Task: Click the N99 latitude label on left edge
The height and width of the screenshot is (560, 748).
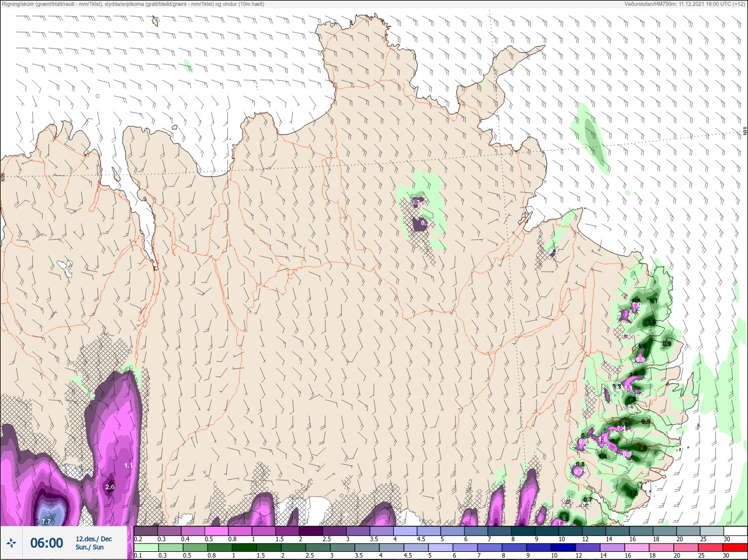Action: [x=3, y=176]
